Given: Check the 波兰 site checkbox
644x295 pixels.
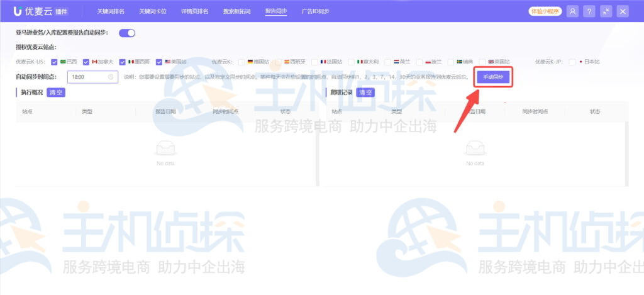Looking at the screenshot, I should [x=419, y=62].
